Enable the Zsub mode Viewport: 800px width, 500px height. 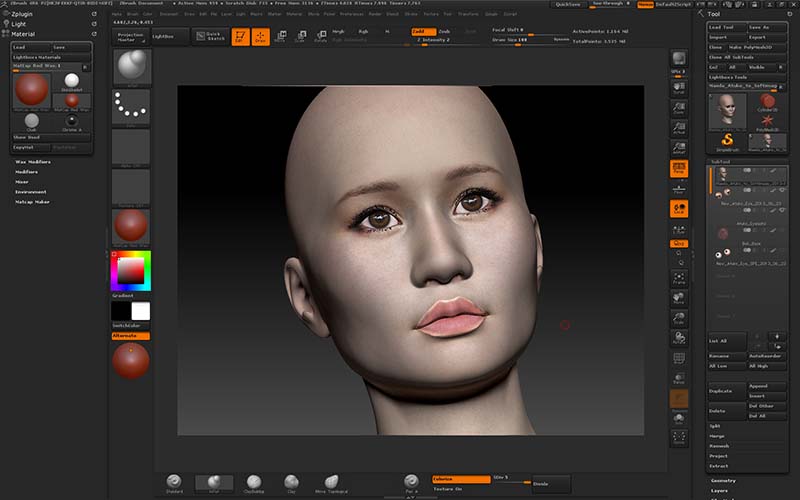click(444, 32)
